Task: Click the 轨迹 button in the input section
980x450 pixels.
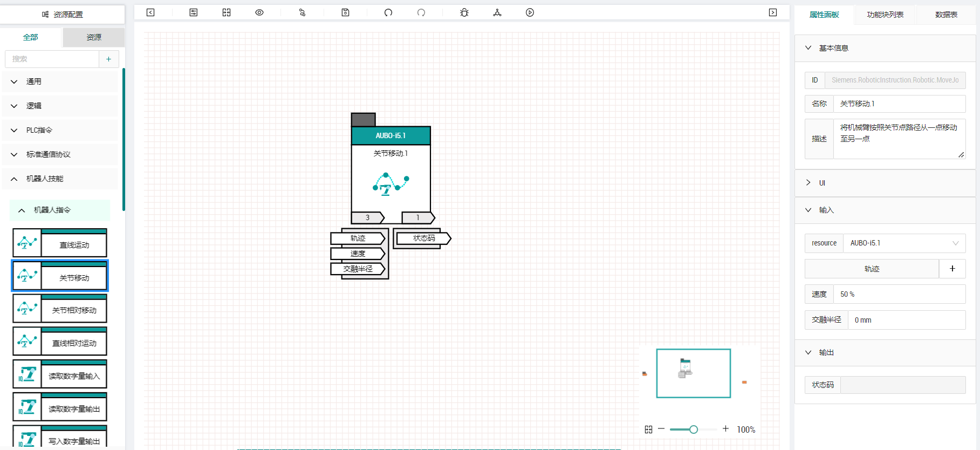Action: pyautogui.click(x=872, y=269)
